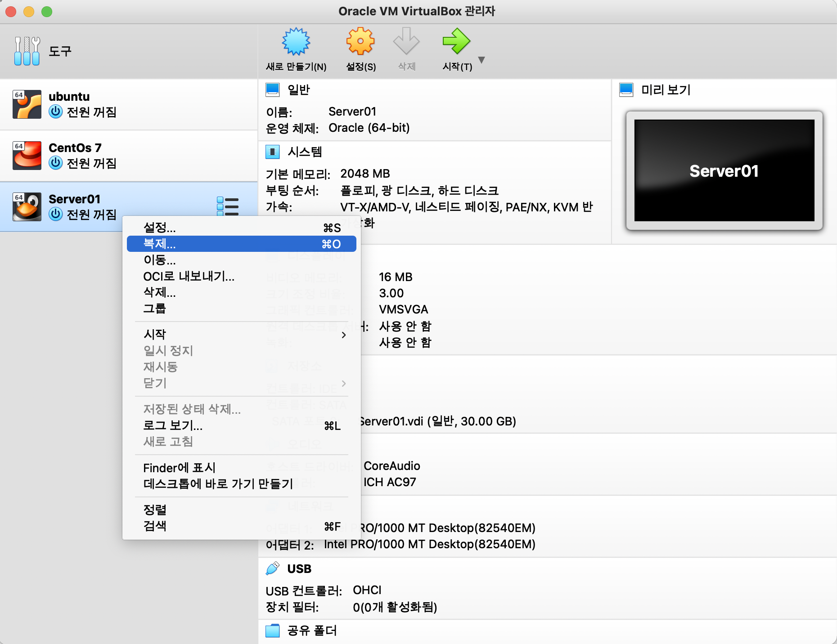837x644 pixels.
Task: Choose 삭제... (remove) in context menu
Action: [x=242, y=292]
